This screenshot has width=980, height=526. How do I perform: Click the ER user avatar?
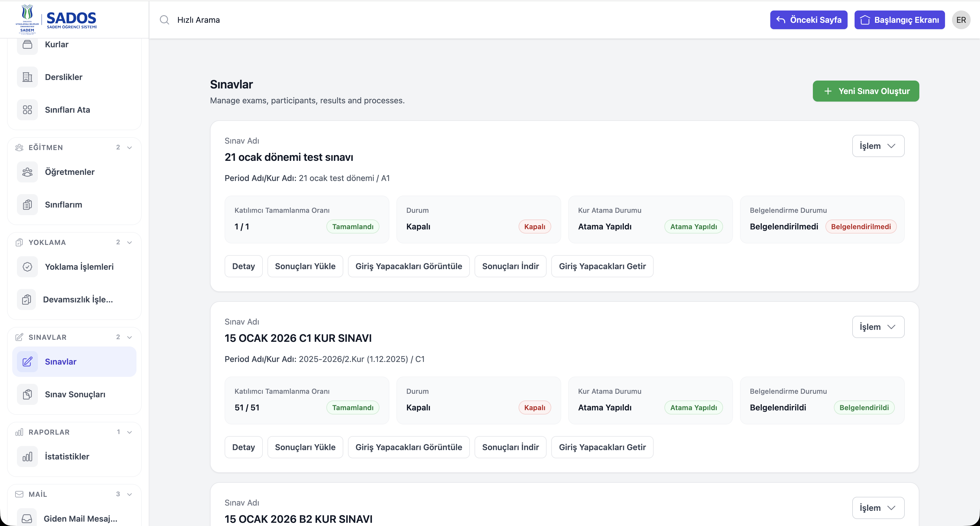coord(961,20)
